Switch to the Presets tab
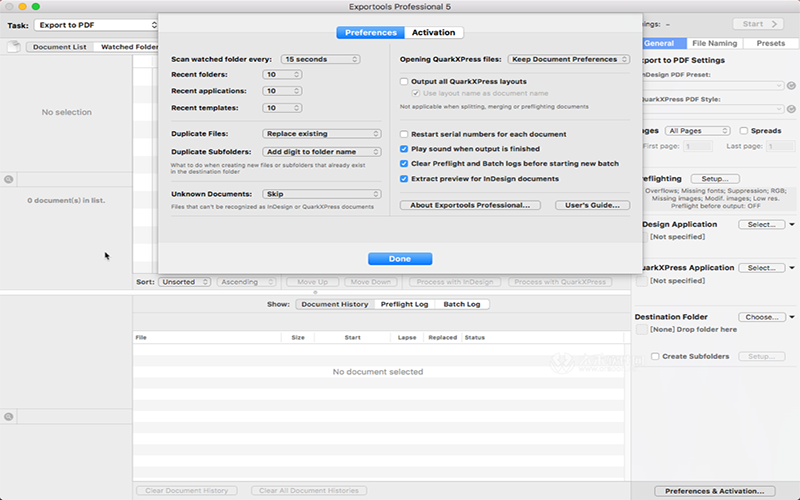Image resolution: width=800 pixels, height=500 pixels. (771, 43)
